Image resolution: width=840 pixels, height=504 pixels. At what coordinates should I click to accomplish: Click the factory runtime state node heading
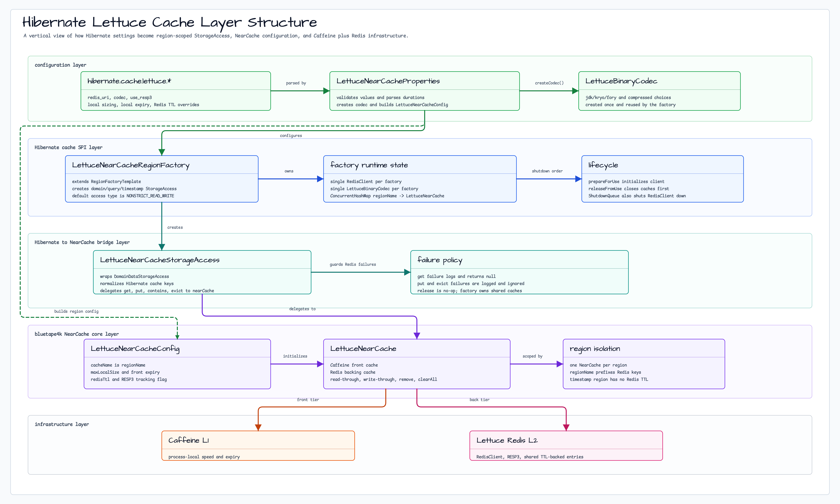[369, 165]
